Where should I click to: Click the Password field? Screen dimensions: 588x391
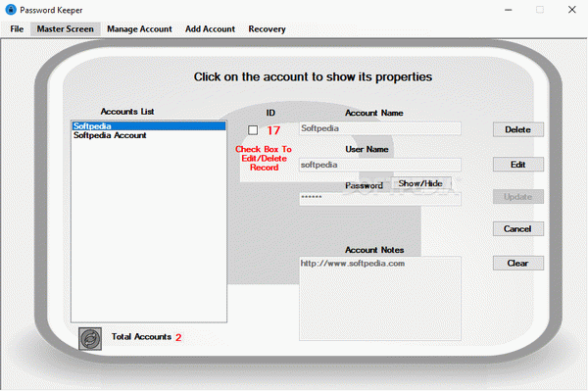click(x=380, y=199)
